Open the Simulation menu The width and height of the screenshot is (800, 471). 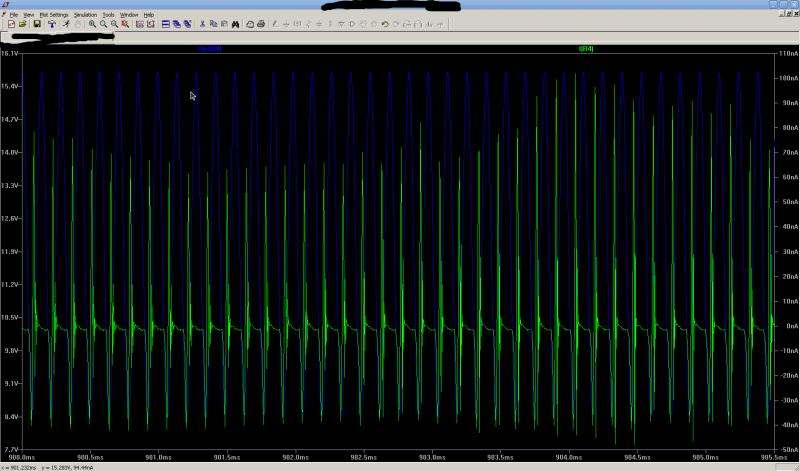(86, 15)
